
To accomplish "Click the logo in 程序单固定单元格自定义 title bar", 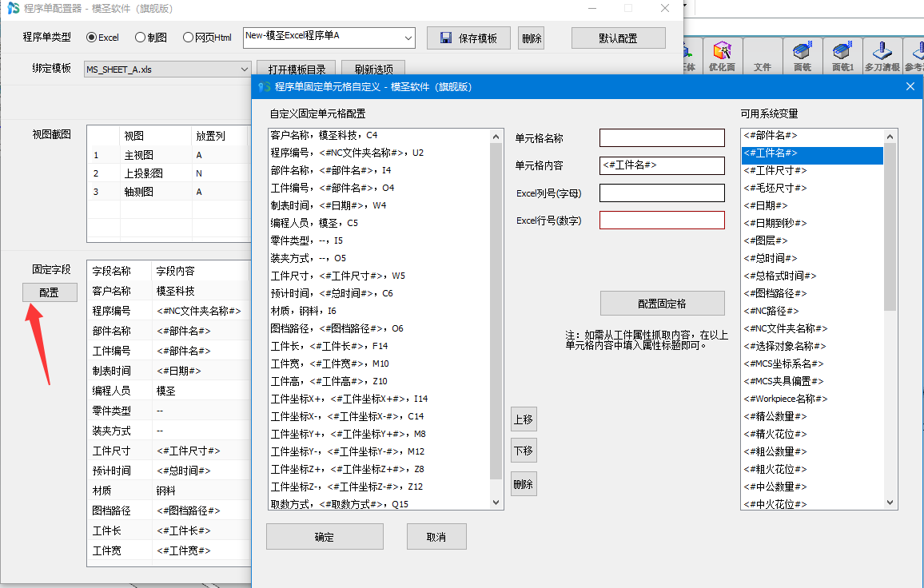I will click(x=265, y=86).
